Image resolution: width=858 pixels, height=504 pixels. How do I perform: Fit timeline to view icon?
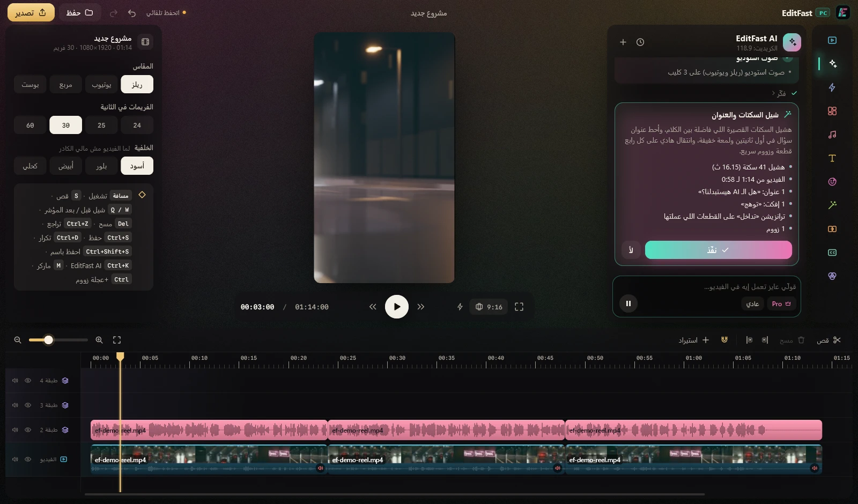tap(117, 340)
